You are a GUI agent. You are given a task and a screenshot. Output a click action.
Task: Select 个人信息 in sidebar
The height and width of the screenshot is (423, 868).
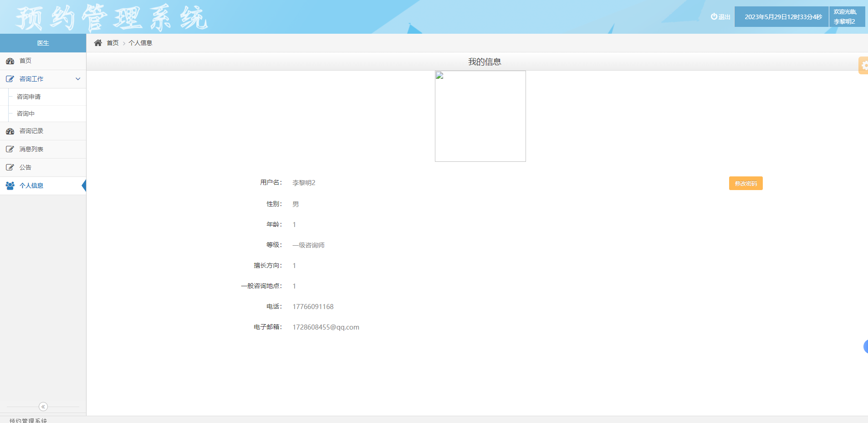43,186
